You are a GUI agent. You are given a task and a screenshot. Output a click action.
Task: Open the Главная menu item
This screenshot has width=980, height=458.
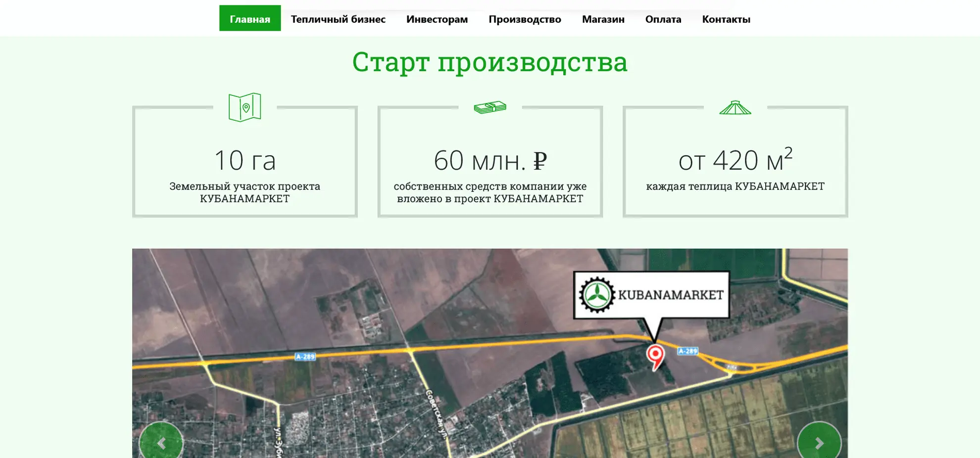click(x=250, y=19)
